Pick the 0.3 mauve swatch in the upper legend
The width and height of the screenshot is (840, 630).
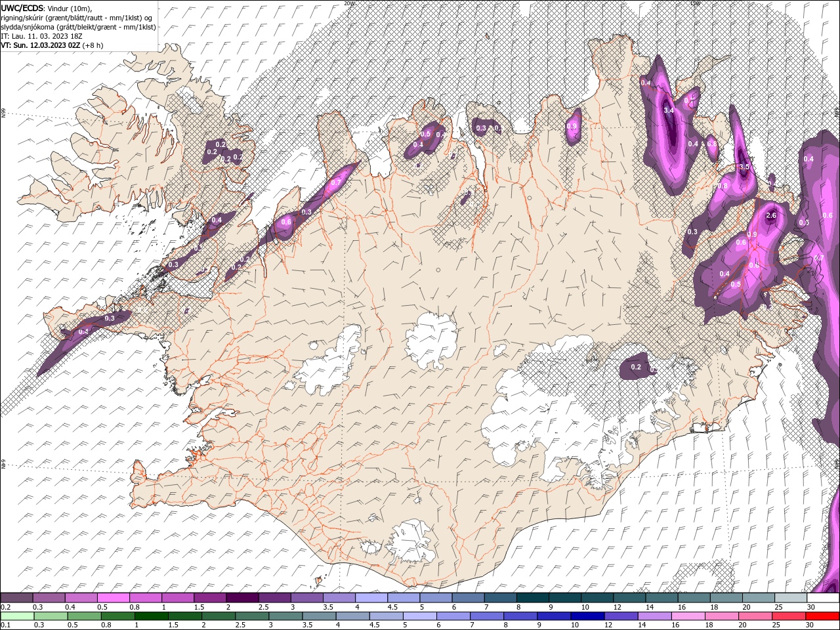[x=49, y=598]
